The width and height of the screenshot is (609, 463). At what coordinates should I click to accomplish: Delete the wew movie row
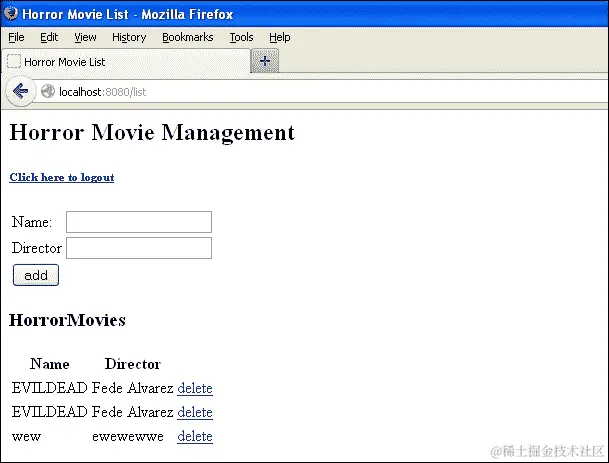[195, 436]
